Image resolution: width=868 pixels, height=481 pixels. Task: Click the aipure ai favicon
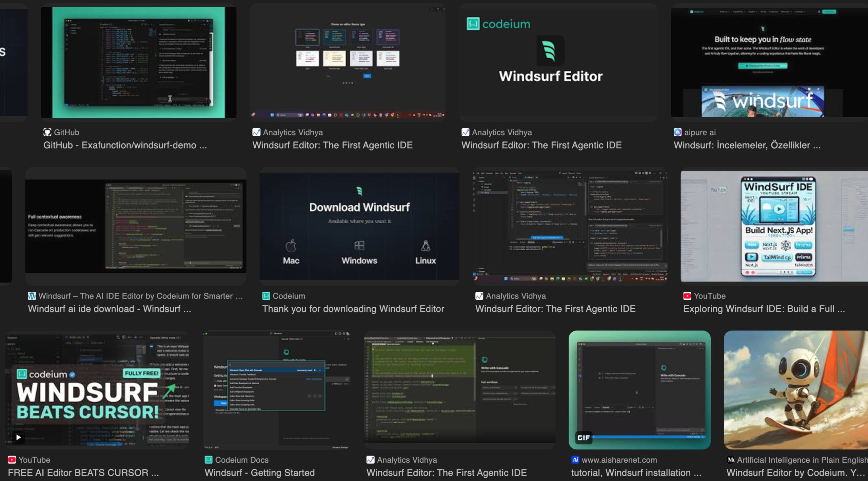(x=677, y=132)
